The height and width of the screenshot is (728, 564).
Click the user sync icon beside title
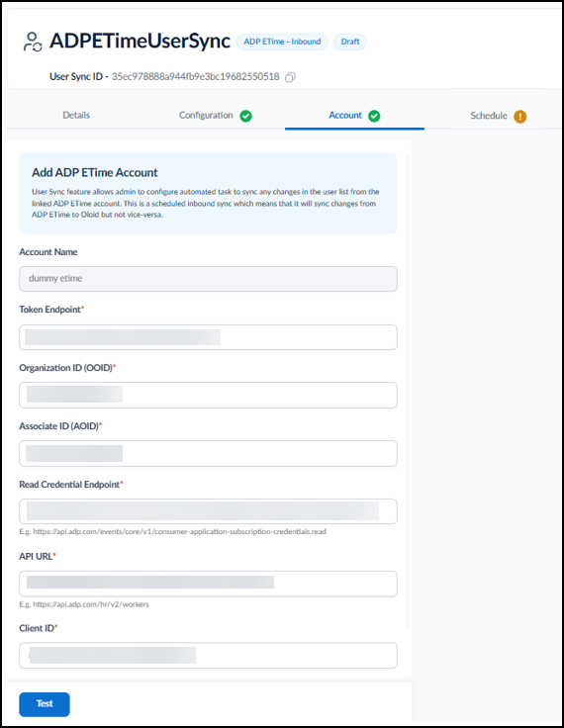pyautogui.click(x=33, y=42)
